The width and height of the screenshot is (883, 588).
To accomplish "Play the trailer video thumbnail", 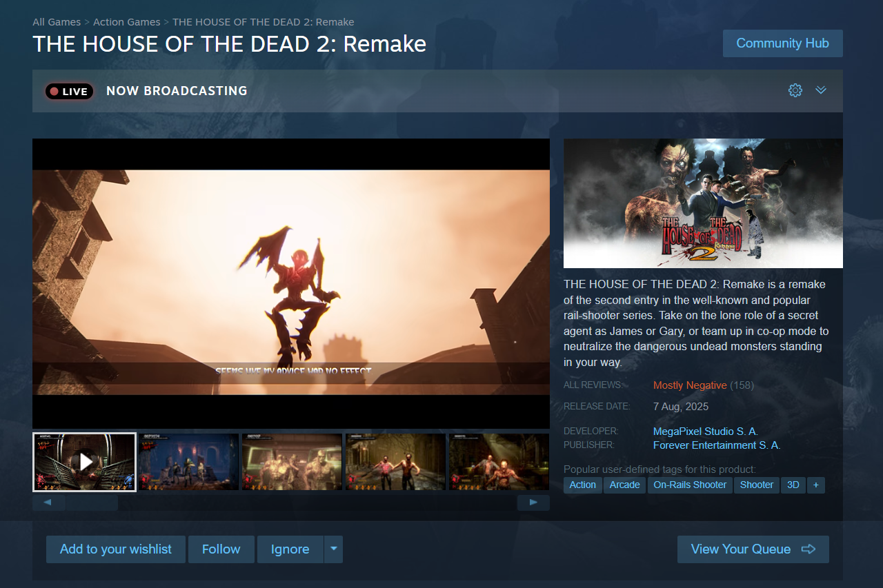I will pyautogui.click(x=84, y=462).
